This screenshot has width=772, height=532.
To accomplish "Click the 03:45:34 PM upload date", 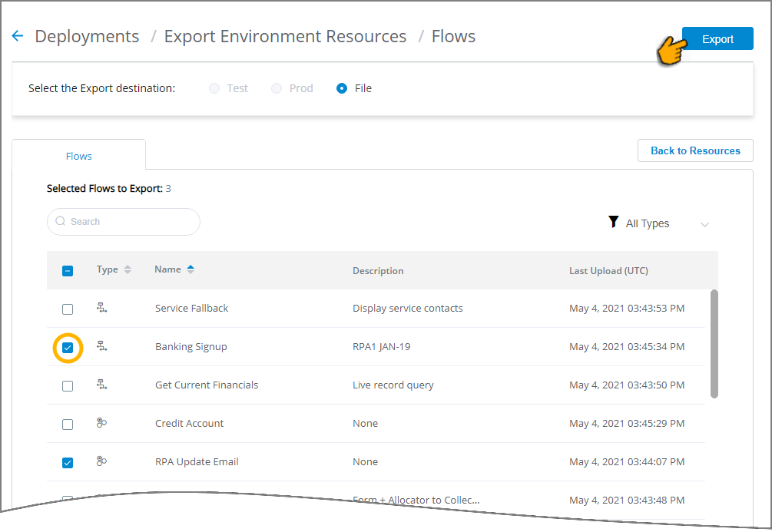I will pos(627,346).
